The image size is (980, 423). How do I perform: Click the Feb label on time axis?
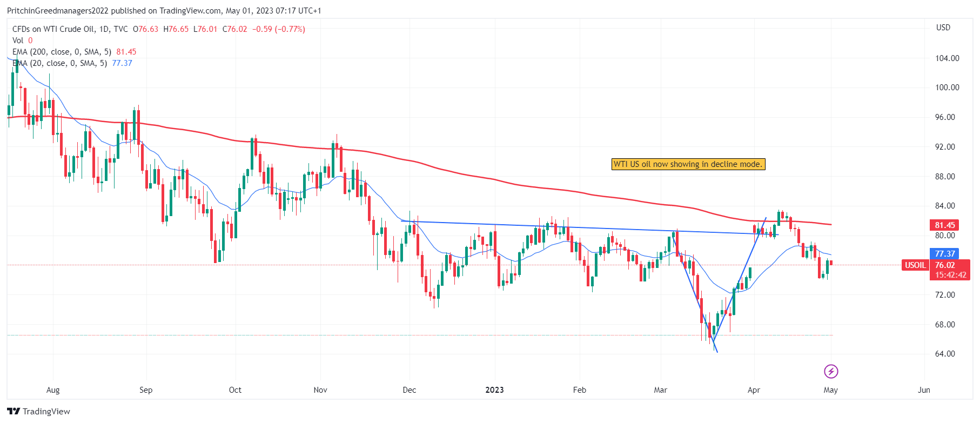(x=579, y=390)
